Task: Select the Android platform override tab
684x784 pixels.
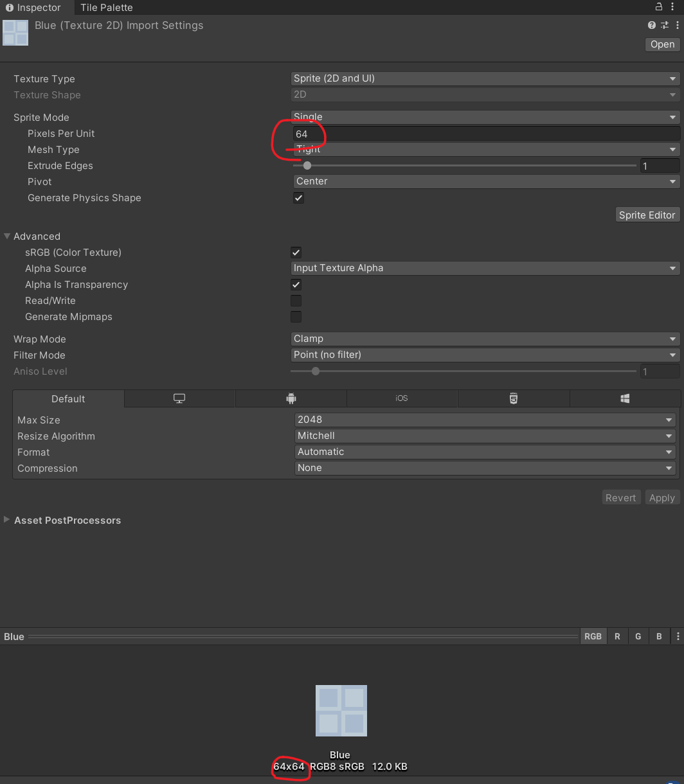Action: click(x=291, y=398)
